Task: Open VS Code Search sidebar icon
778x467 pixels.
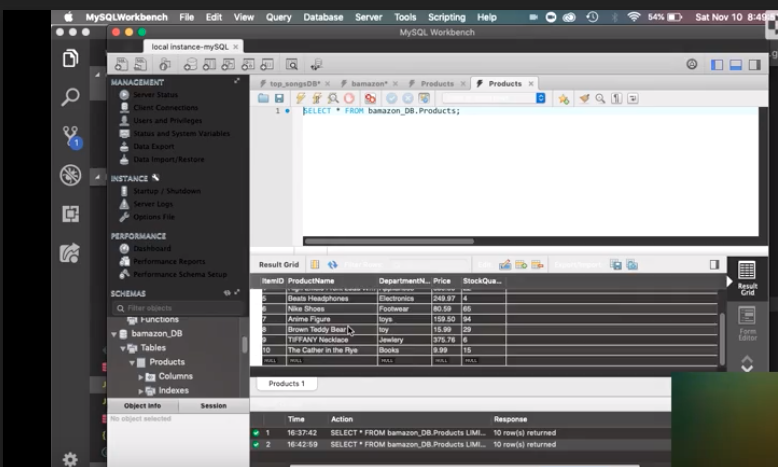Action: 71,97
